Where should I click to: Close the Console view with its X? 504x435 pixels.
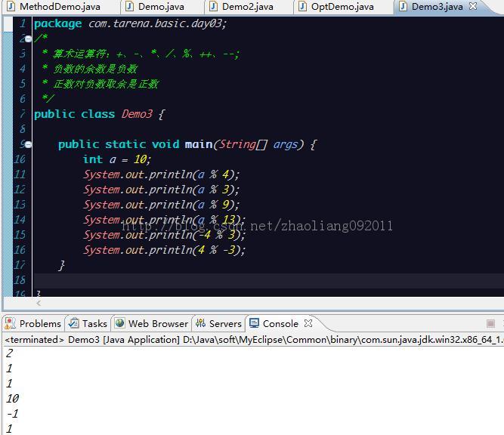click(x=308, y=323)
